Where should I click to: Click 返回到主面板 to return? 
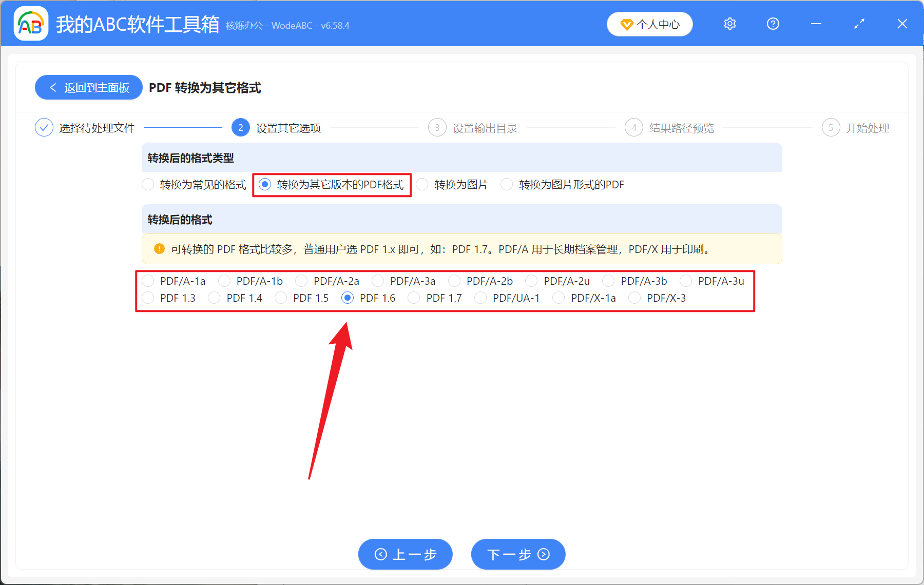pyautogui.click(x=88, y=87)
